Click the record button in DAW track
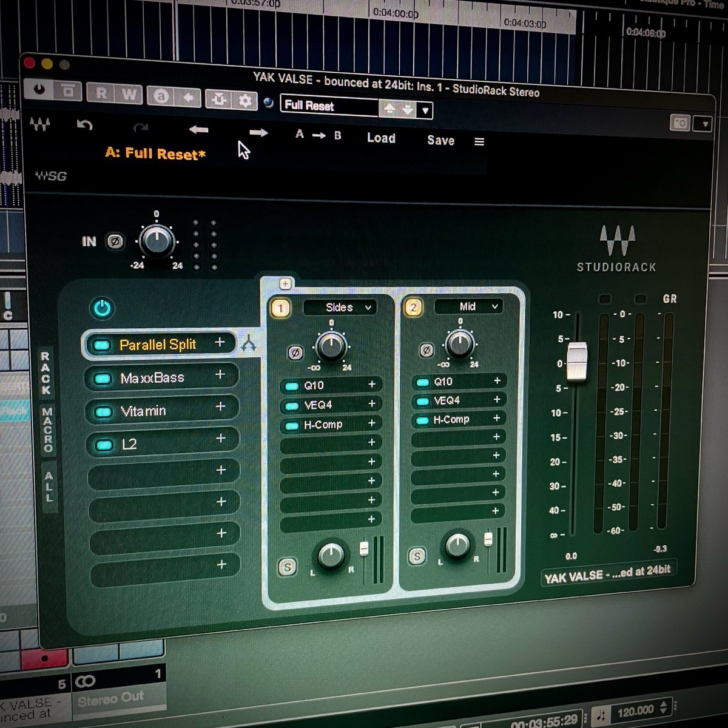This screenshot has width=728, height=728. pyautogui.click(x=45, y=658)
